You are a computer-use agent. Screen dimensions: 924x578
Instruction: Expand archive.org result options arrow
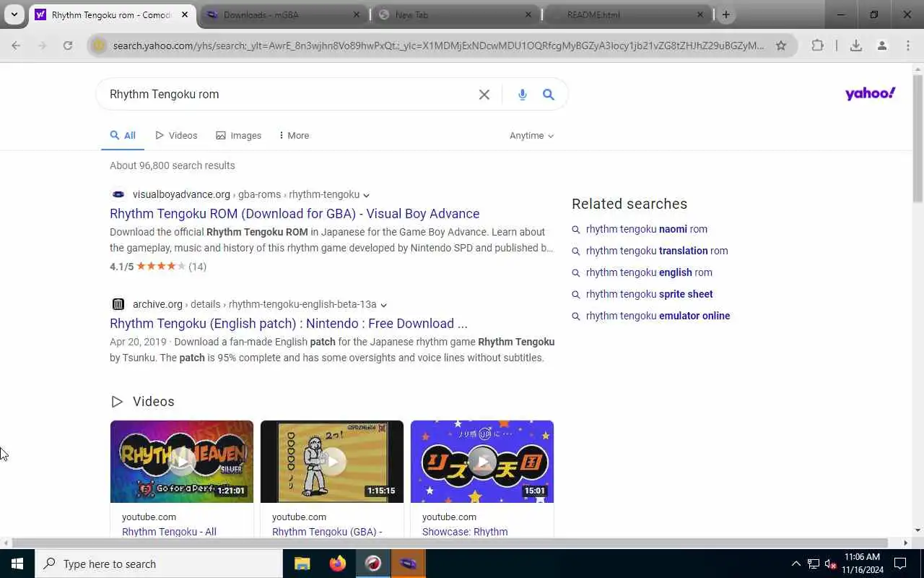[383, 305]
